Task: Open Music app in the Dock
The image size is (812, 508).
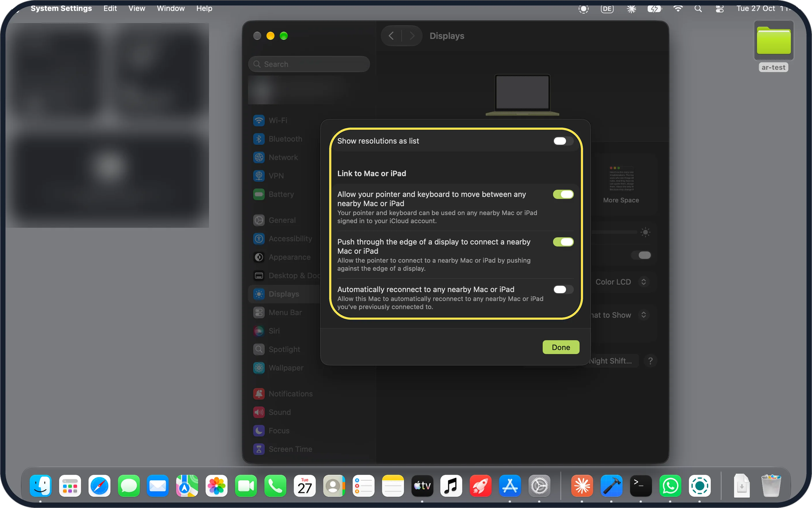Action: point(451,486)
